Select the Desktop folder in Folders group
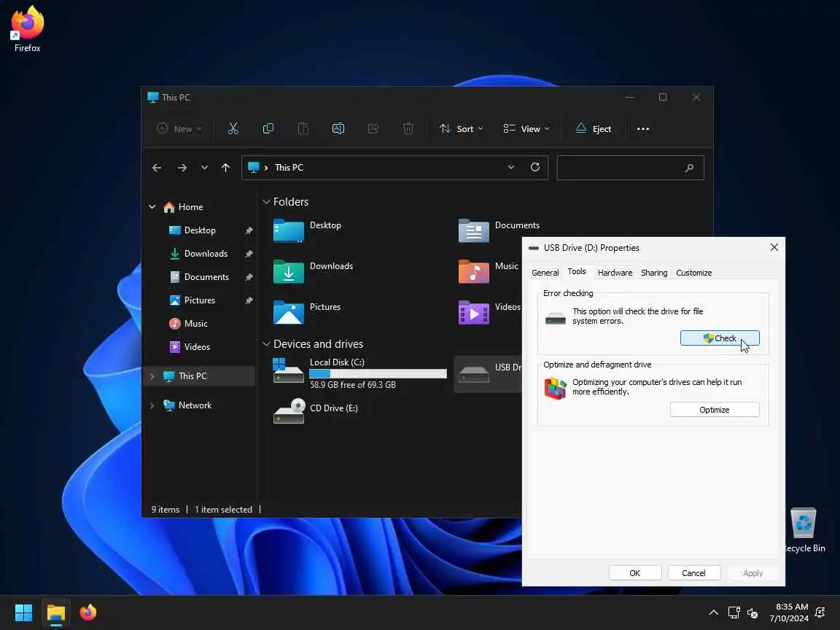The width and height of the screenshot is (840, 630). tap(308, 231)
